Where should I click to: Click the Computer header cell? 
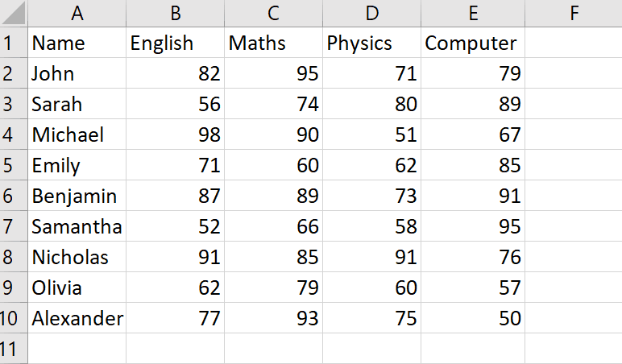[473, 43]
